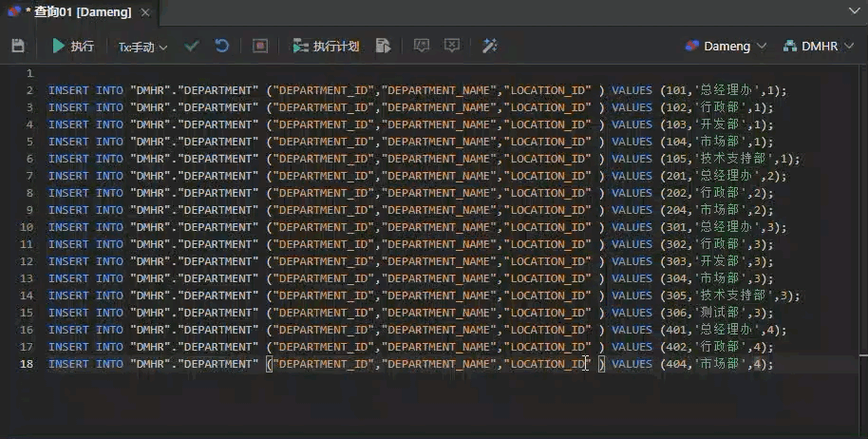This screenshot has height=439, width=868.
Task: Click "DEPARTMENT" table name on line 9
Action: [x=217, y=210]
